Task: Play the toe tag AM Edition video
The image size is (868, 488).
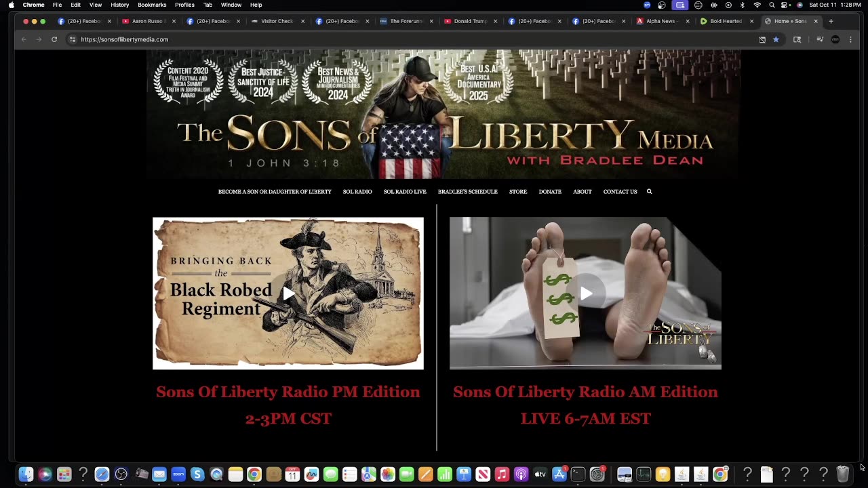Action: pyautogui.click(x=586, y=293)
